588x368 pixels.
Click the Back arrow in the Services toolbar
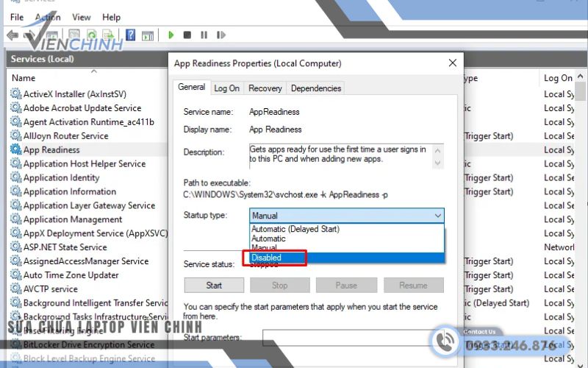(x=12, y=35)
